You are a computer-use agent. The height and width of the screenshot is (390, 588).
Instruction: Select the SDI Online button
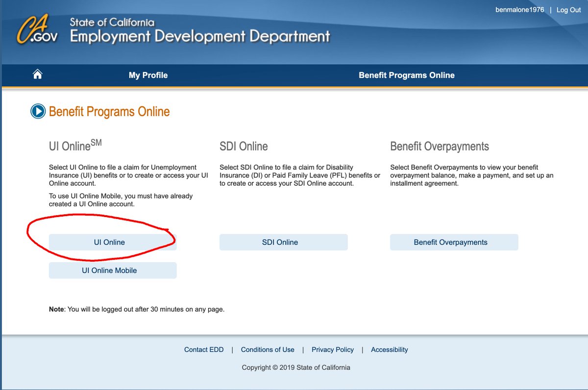(283, 242)
